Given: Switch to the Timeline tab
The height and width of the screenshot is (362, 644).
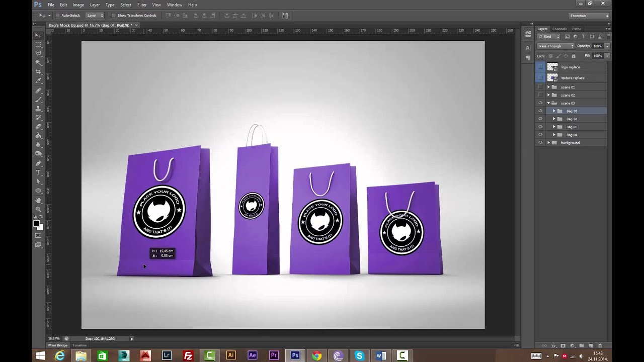Looking at the screenshot, I should [x=79, y=345].
